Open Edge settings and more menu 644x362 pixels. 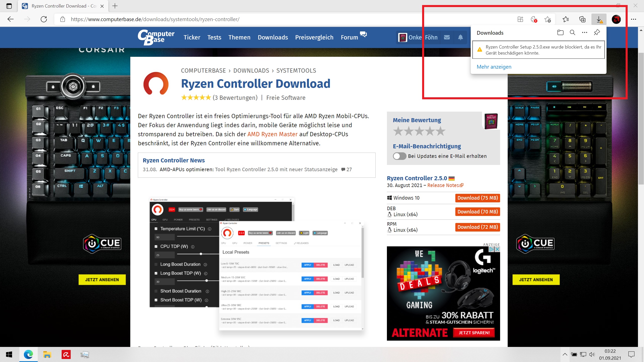coord(633,19)
